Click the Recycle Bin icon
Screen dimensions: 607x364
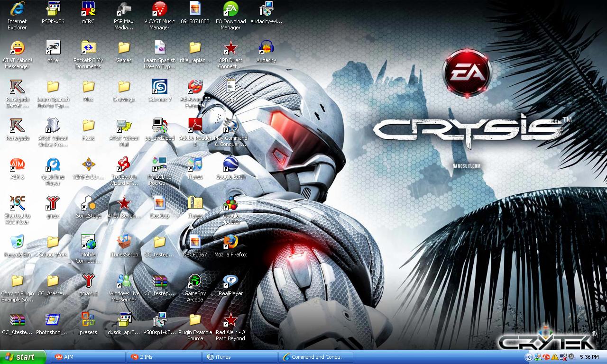[17, 242]
